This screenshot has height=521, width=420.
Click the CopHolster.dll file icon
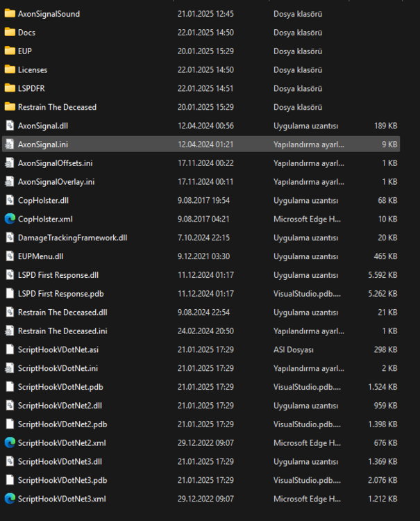(10, 200)
